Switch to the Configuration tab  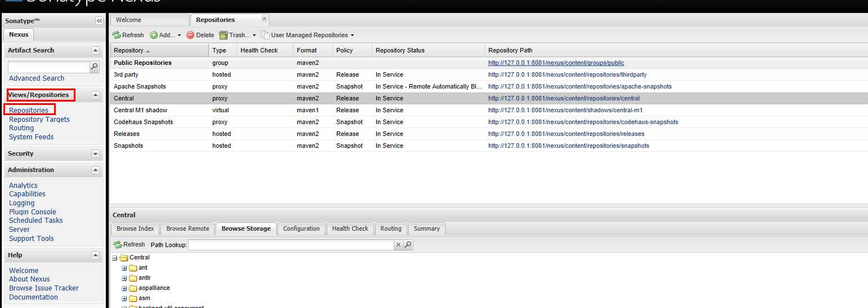(301, 228)
